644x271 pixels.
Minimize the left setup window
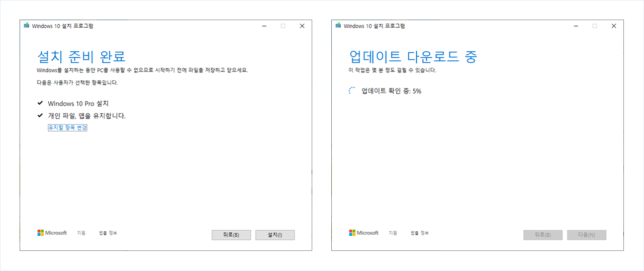point(264,26)
